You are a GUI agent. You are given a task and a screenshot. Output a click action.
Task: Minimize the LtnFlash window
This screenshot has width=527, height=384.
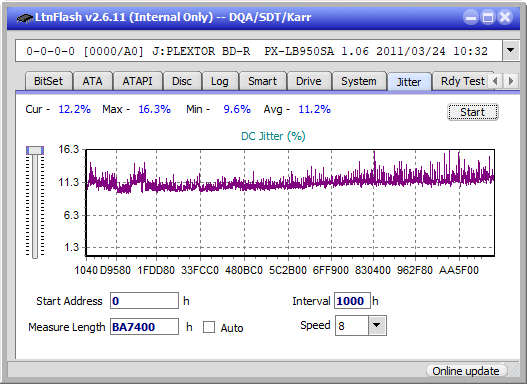pyautogui.click(x=471, y=17)
